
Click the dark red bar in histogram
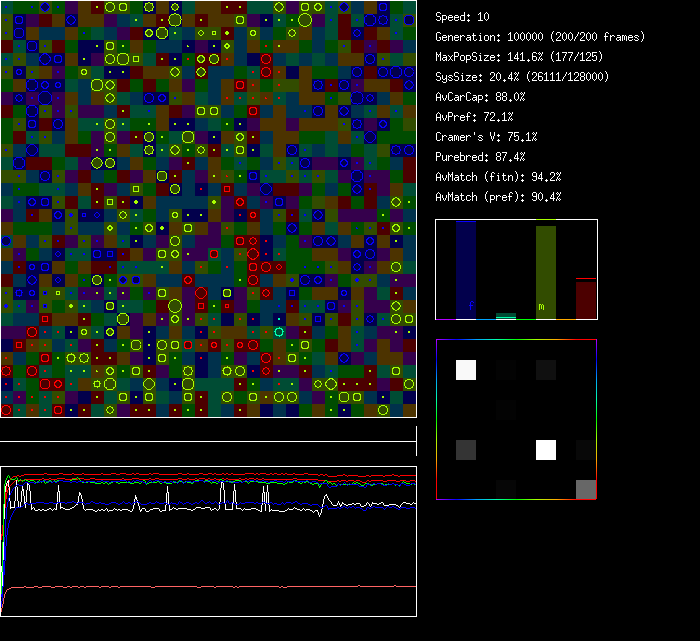pyautogui.click(x=585, y=298)
